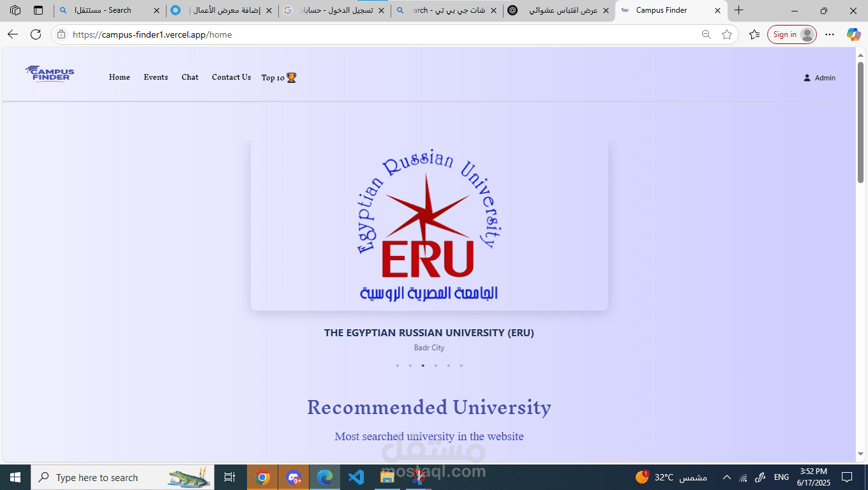868x490 pixels.
Task: Click the ERU university logo slide
Action: coord(430,225)
